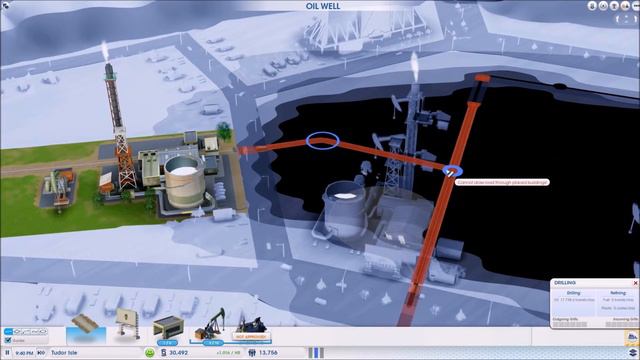This screenshot has width=640, height=360.
Task: Open the data layers icon
Action: tap(633, 353)
